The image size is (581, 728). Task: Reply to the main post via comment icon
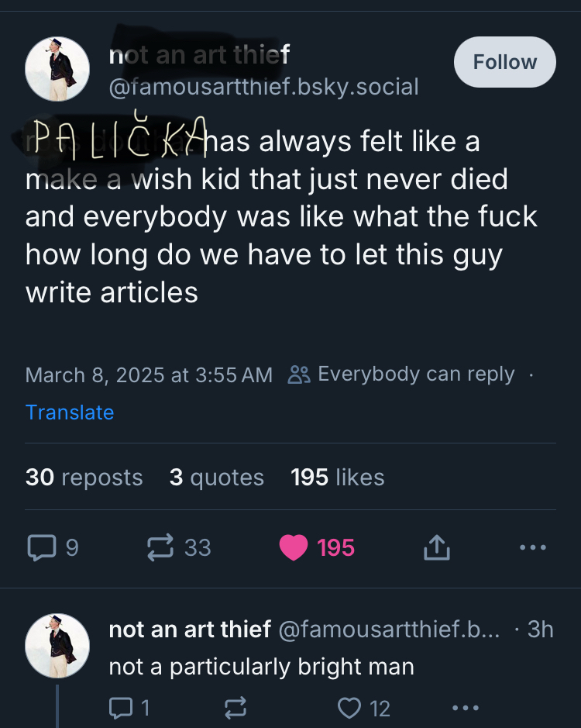pos(40,548)
